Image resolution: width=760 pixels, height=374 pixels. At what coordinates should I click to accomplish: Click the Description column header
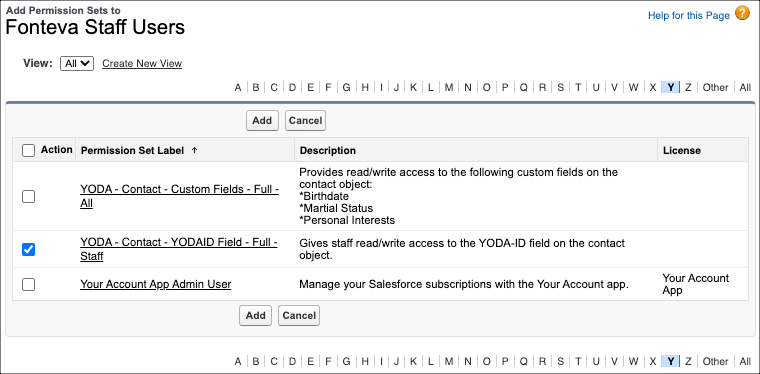328,151
